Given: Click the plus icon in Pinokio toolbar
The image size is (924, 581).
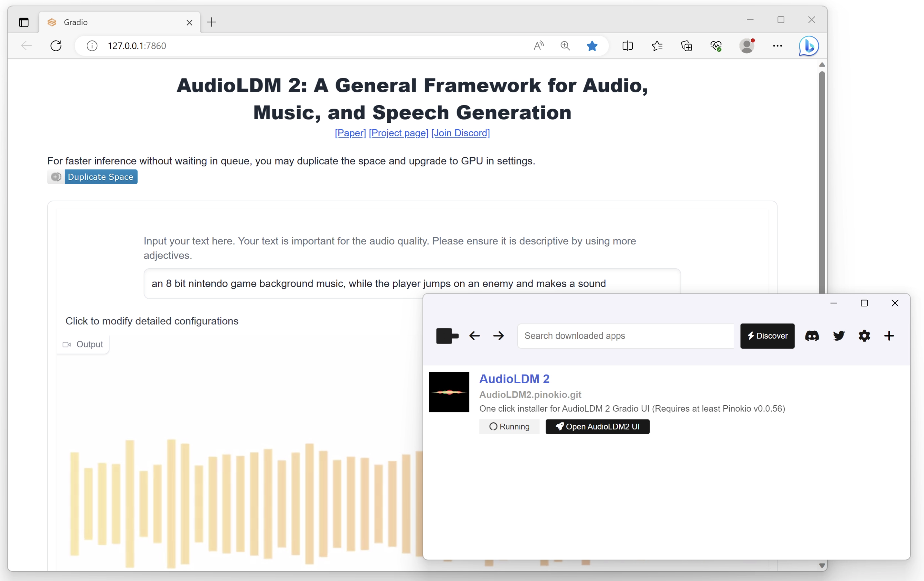Looking at the screenshot, I should pyautogui.click(x=889, y=336).
